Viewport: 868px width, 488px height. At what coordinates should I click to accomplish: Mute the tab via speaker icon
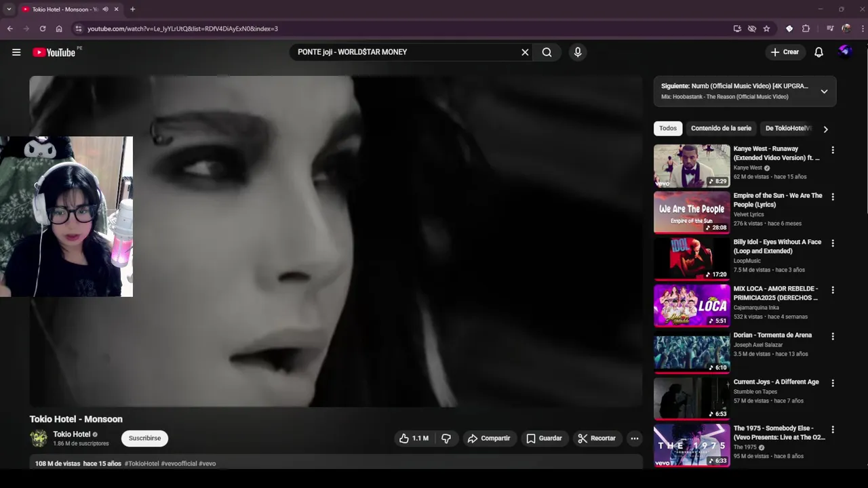(105, 9)
